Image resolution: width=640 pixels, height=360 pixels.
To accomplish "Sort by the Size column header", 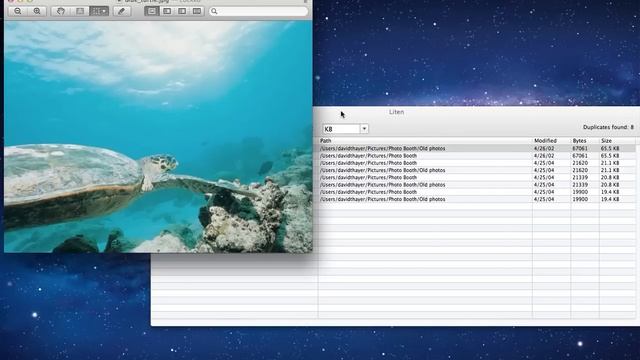I will [x=617, y=140].
